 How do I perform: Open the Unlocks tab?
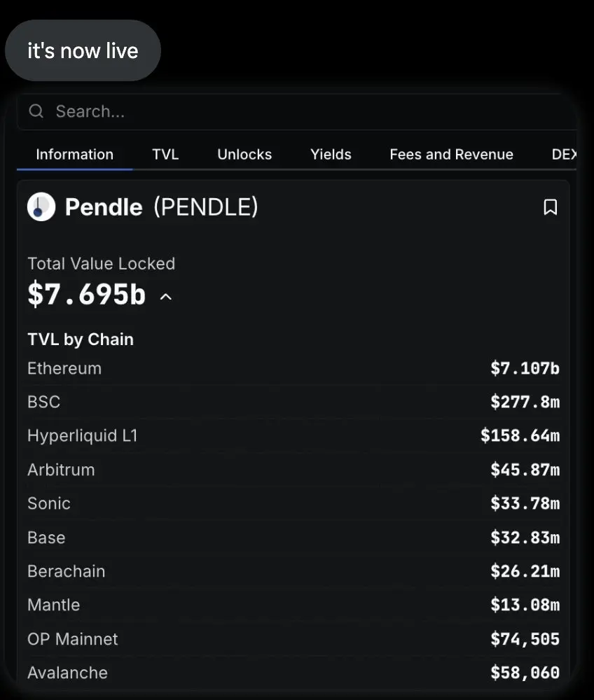tap(244, 155)
